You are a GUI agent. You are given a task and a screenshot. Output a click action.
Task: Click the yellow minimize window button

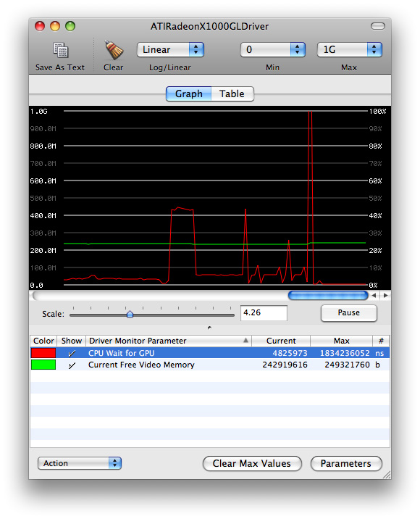(55, 26)
